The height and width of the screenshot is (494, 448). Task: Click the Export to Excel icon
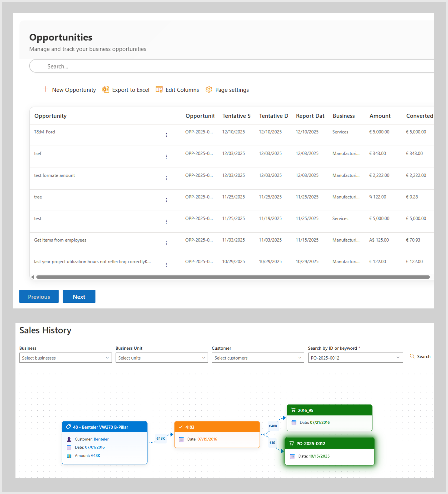pyautogui.click(x=105, y=90)
